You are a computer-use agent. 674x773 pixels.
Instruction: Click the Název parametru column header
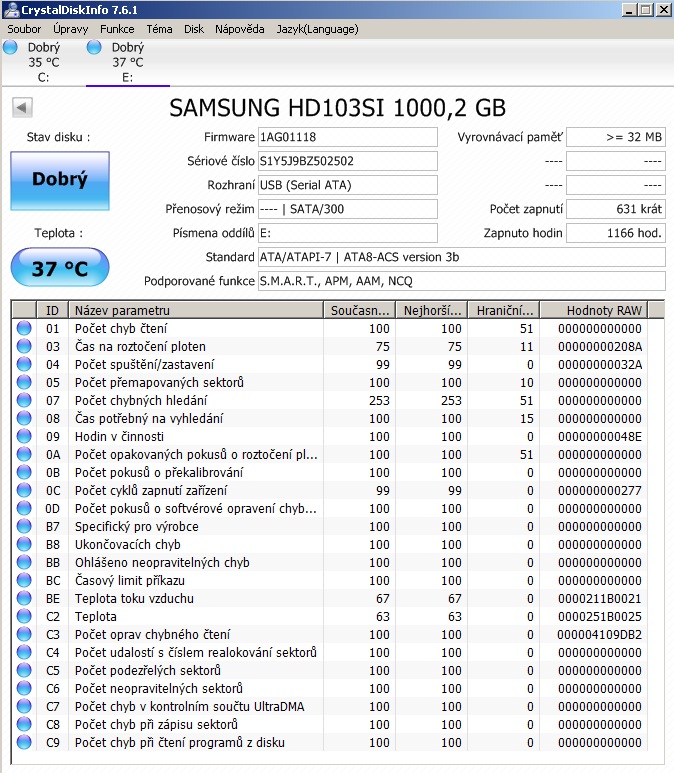(196, 310)
